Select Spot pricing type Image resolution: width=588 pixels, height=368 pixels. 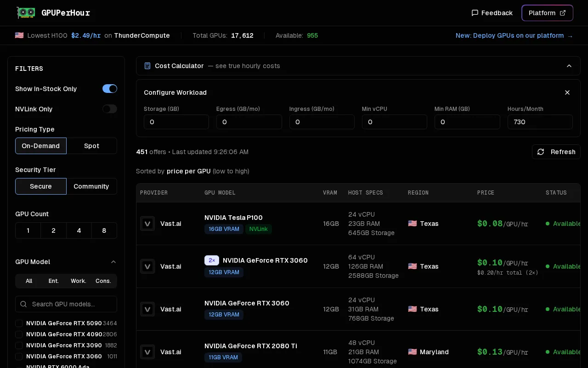[x=91, y=146]
